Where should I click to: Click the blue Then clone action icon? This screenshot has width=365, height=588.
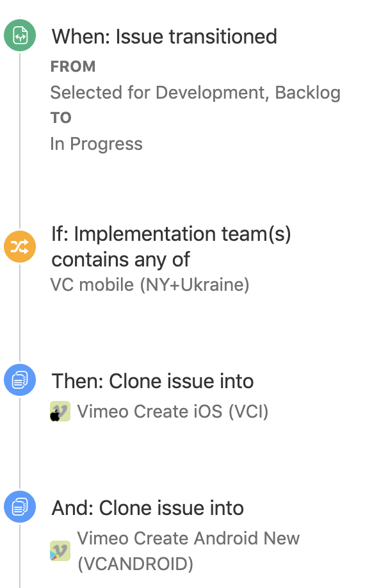pos(20,380)
